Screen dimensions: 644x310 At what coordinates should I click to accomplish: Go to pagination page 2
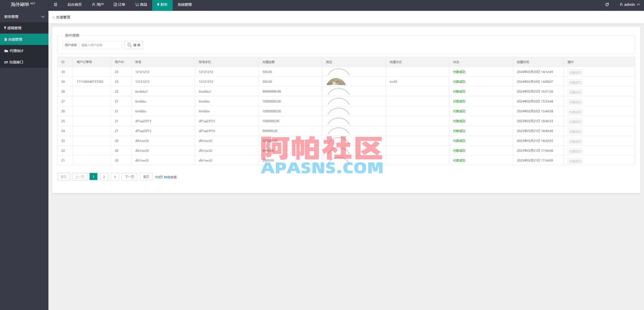[104, 177]
